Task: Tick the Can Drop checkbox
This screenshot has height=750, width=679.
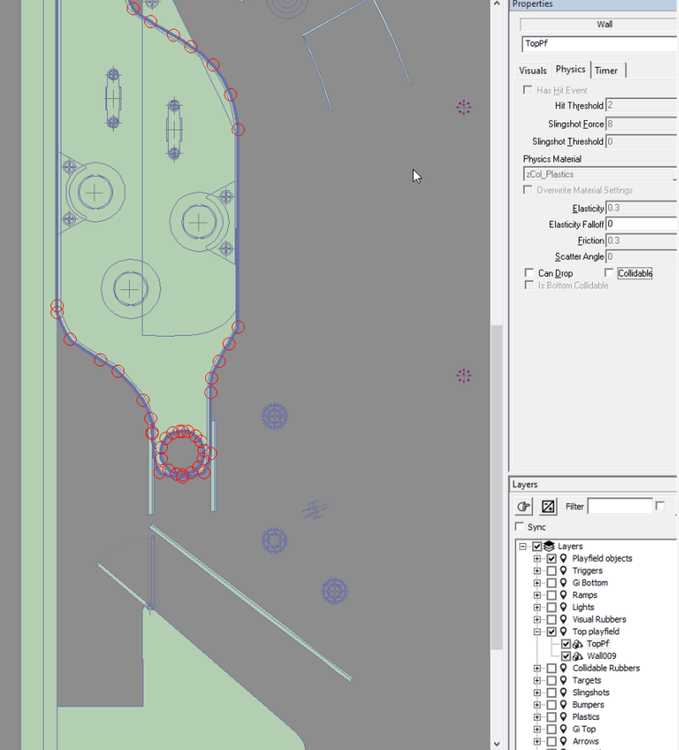Action: click(529, 273)
